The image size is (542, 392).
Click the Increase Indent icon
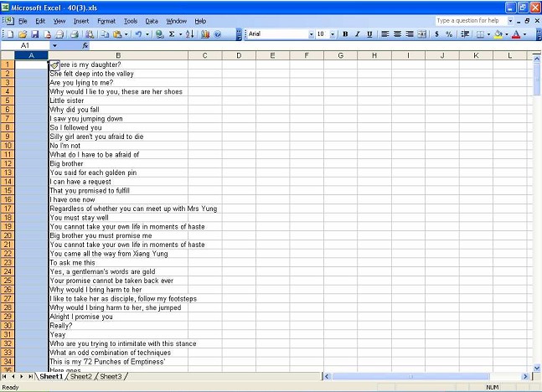pyautogui.click(x=465, y=34)
